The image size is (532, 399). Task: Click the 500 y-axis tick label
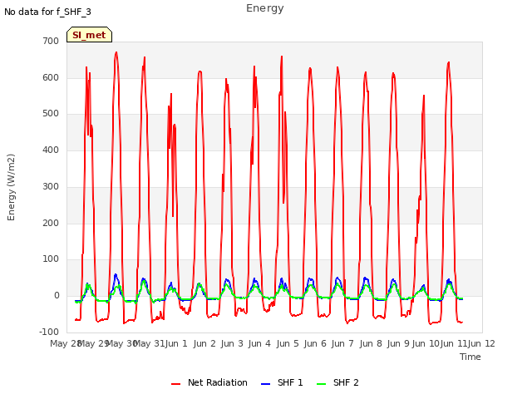pyautogui.click(x=51, y=114)
